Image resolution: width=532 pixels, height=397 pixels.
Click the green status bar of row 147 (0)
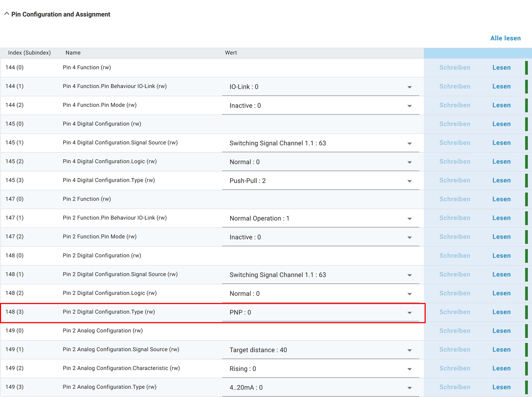pos(526,199)
